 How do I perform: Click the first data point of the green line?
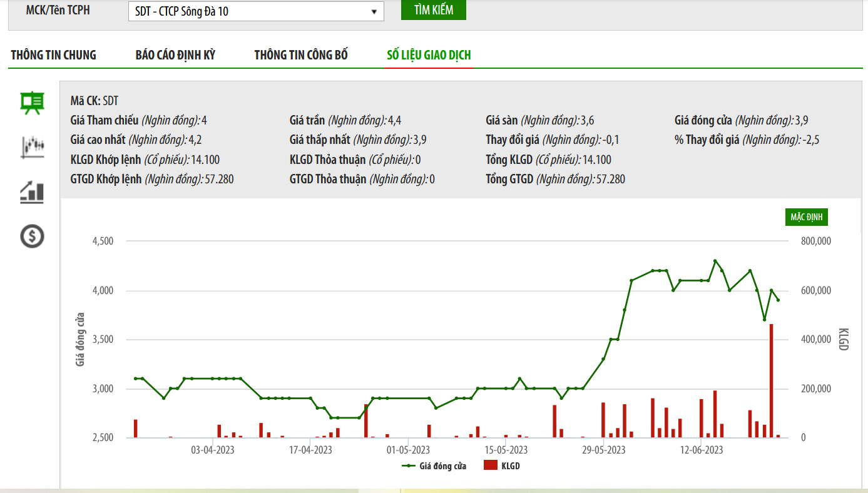[x=135, y=379]
